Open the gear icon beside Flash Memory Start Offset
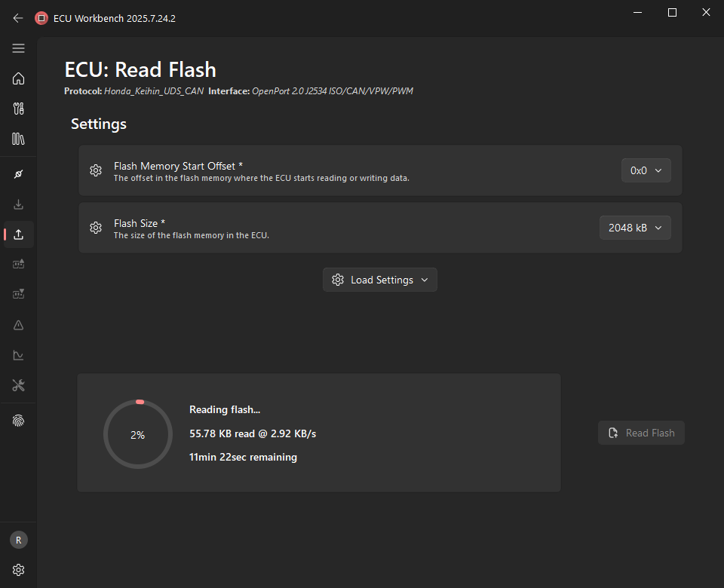The image size is (724, 588). (96, 170)
